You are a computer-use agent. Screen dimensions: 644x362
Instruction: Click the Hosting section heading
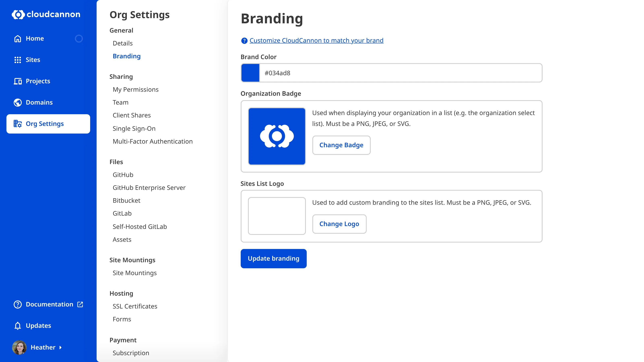coord(121,294)
